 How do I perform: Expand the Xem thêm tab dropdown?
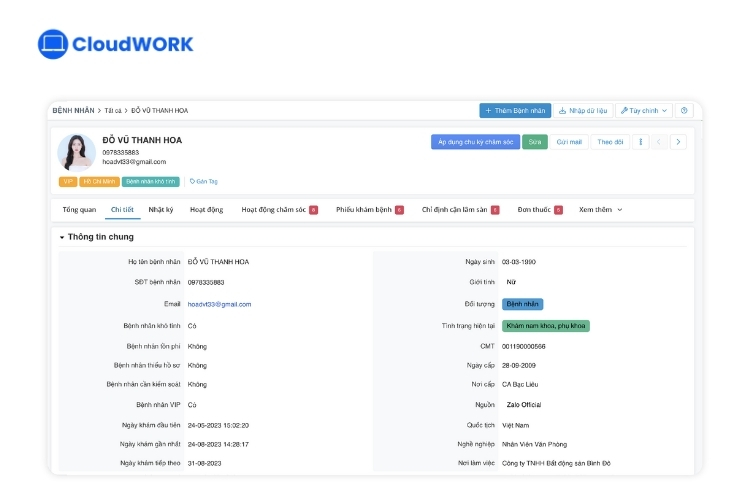(x=600, y=210)
